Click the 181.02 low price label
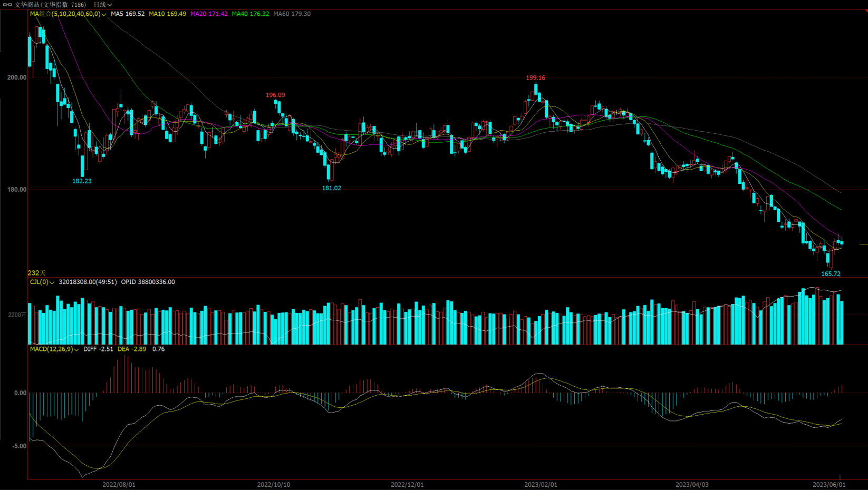This screenshot has height=490, width=868. (331, 188)
